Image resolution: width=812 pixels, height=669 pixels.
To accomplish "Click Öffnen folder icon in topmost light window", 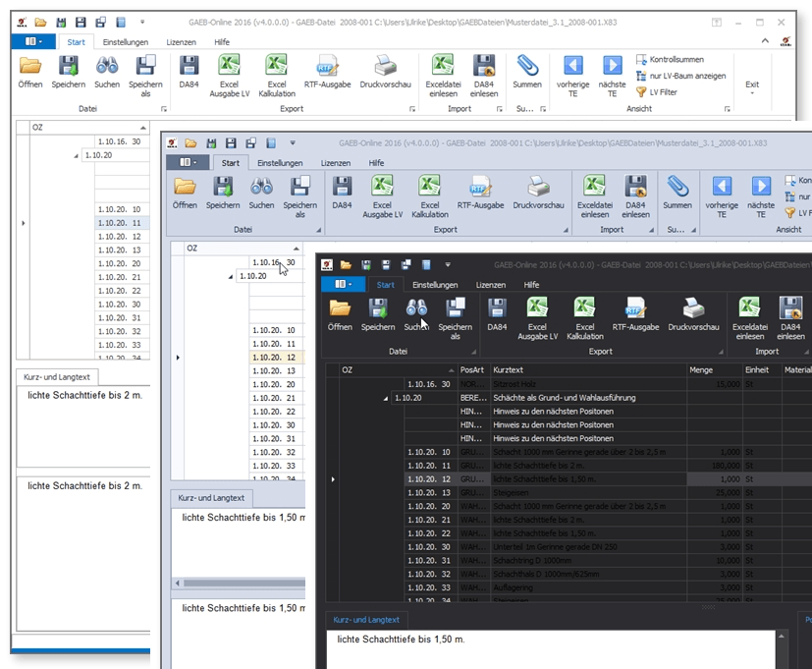I will tap(30, 67).
